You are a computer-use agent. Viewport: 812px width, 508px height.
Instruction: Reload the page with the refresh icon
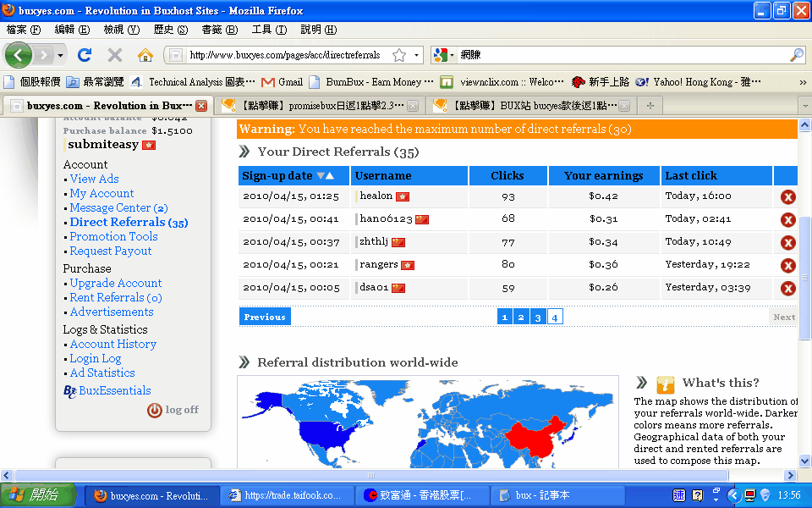pyautogui.click(x=85, y=54)
